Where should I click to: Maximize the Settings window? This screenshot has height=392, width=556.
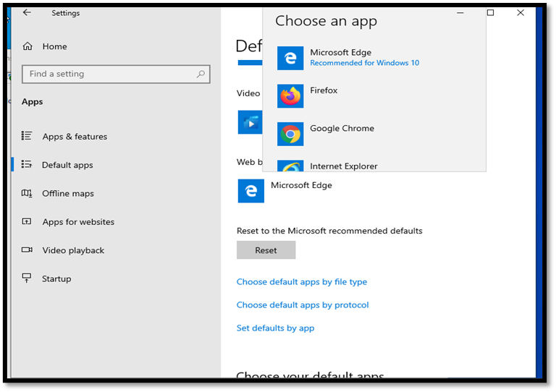click(490, 13)
